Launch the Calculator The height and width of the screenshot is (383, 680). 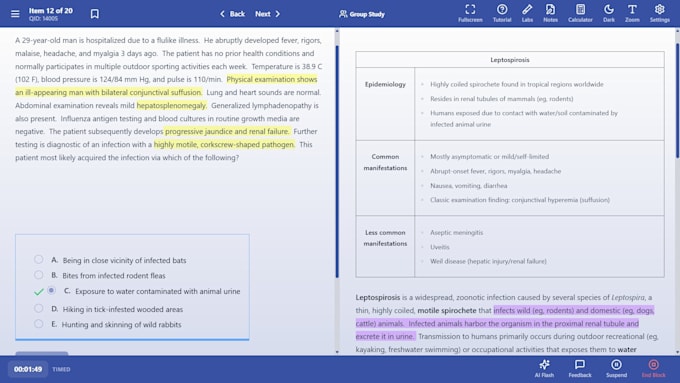[580, 13]
